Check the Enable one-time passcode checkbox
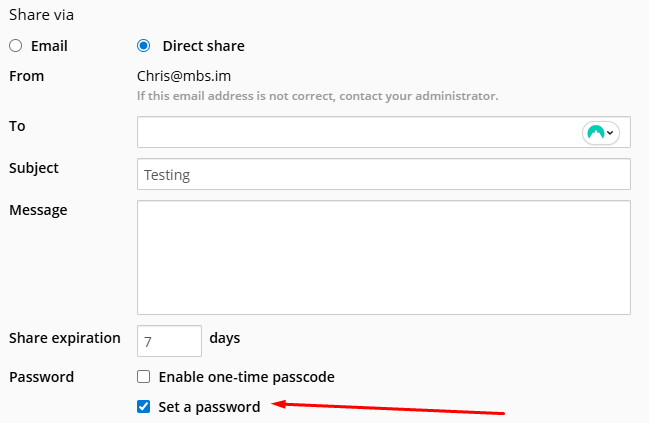 coord(144,377)
